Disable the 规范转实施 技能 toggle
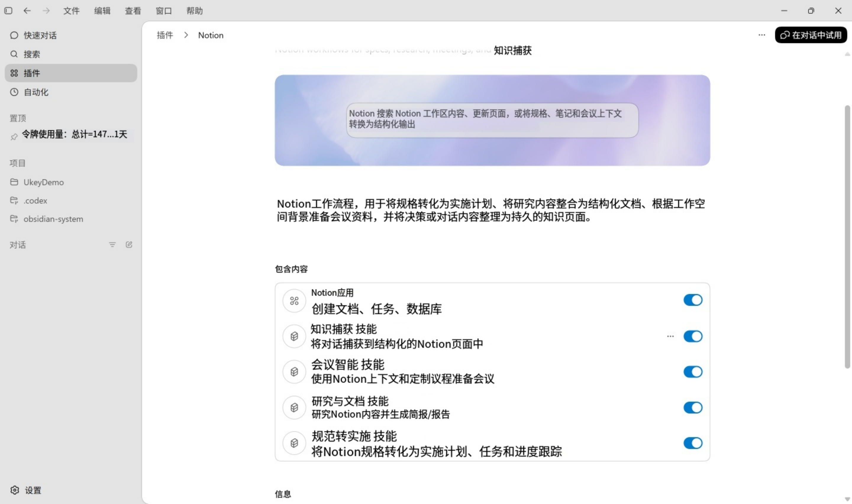The image size is (852, 504). pyautogui.click(x=693, y=443)
